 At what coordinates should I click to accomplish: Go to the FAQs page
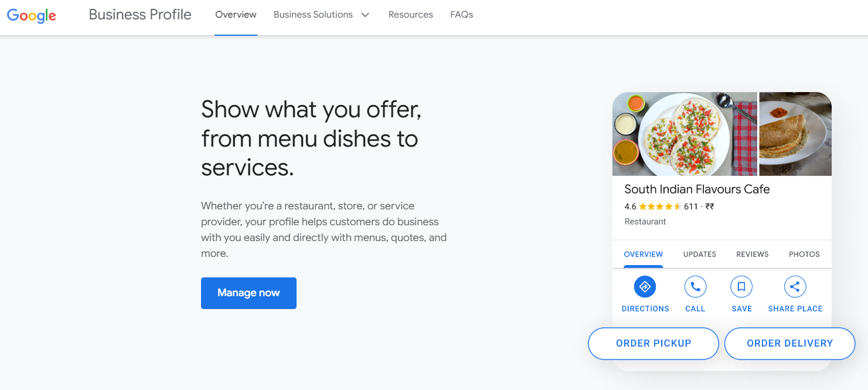click(x=461, y=14)
